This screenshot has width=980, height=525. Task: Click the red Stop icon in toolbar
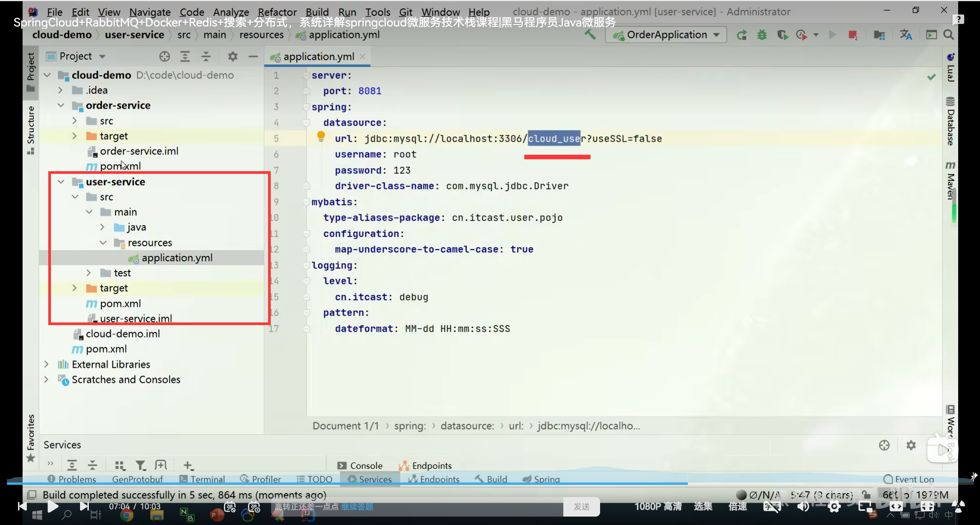point(852,35)
